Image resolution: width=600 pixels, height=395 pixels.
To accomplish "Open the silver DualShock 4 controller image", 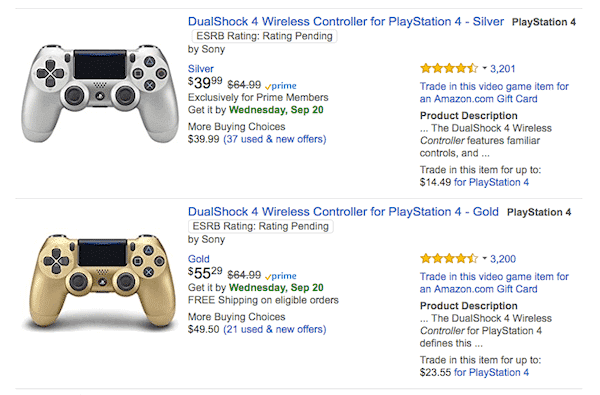I will click(99, 93).
